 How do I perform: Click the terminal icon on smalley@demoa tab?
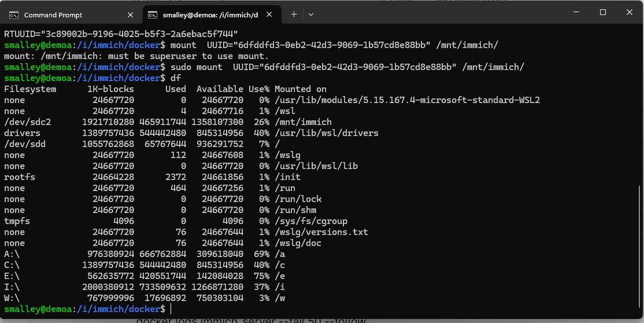point(153,15)
